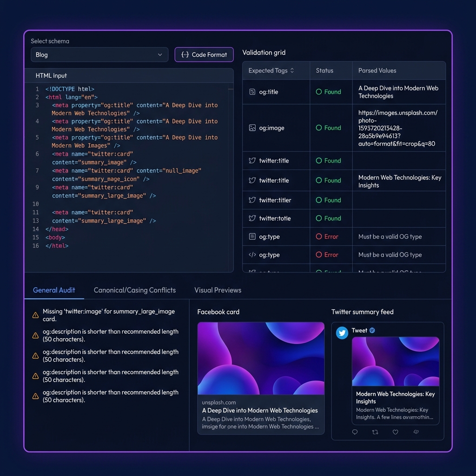Click Facebook card title A Deep Dive into Modern Web Technologies
This screenshot has width=476, height=476.
260,410
